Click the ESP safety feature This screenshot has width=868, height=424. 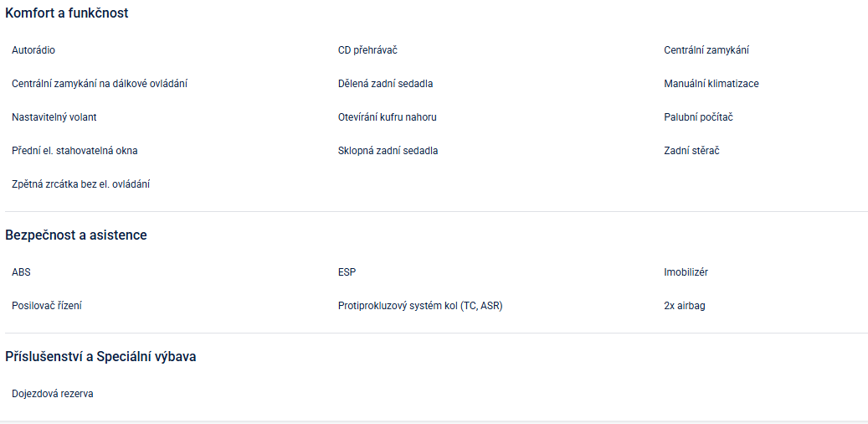coord(347,272)
